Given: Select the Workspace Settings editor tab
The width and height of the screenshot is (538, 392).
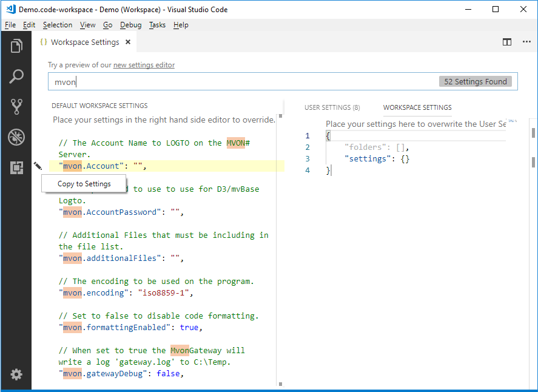Looking at the screenshot, I should pyautogui.click(x=85, y=42).
